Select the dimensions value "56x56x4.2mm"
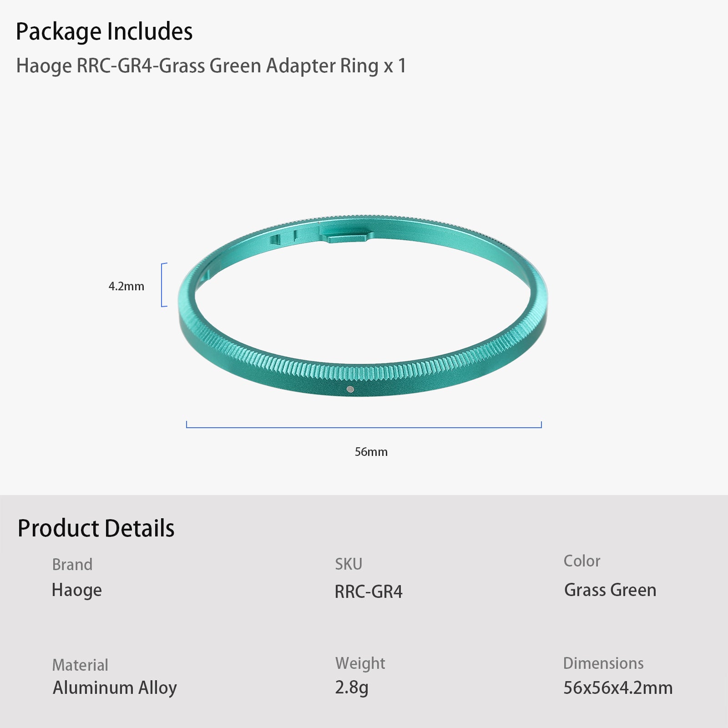 618,688
